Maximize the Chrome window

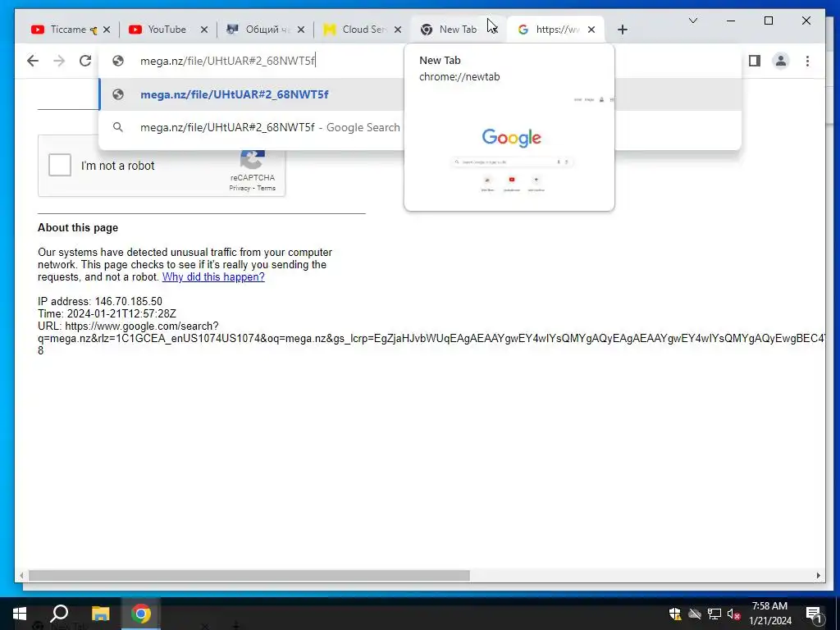[x=768, y=21]
